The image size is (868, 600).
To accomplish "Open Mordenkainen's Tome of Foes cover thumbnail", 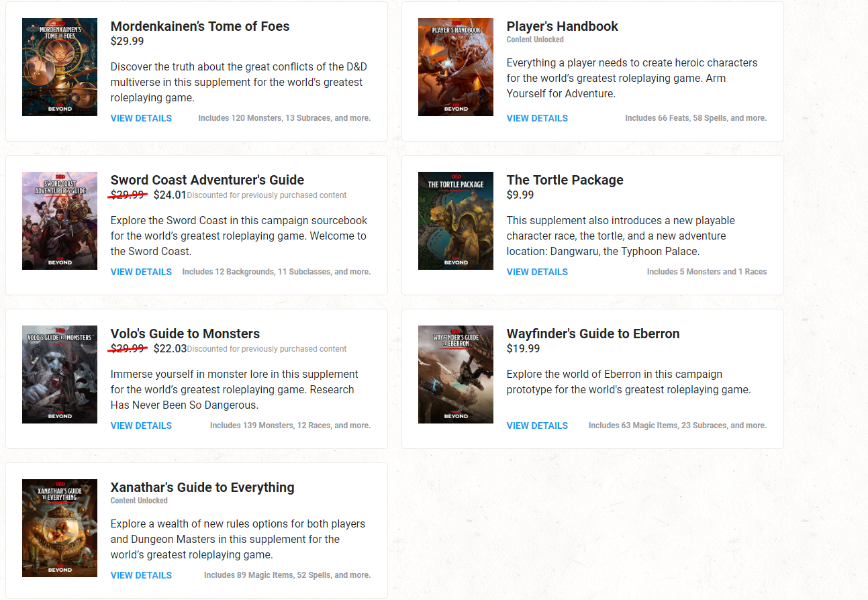I will (60, 67).
